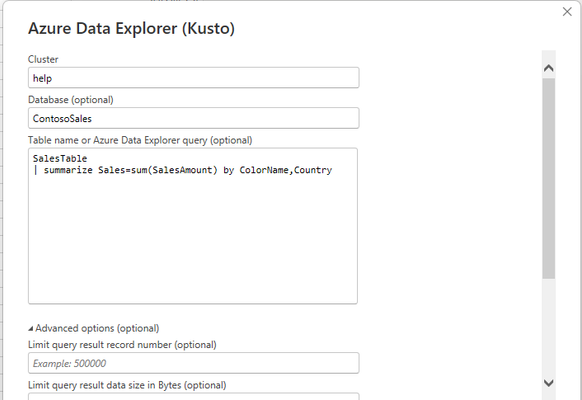Close the Azure Data Explorer dialog
Image resolution: width=582 pixels, height=400 pixels.
[567, 12]
